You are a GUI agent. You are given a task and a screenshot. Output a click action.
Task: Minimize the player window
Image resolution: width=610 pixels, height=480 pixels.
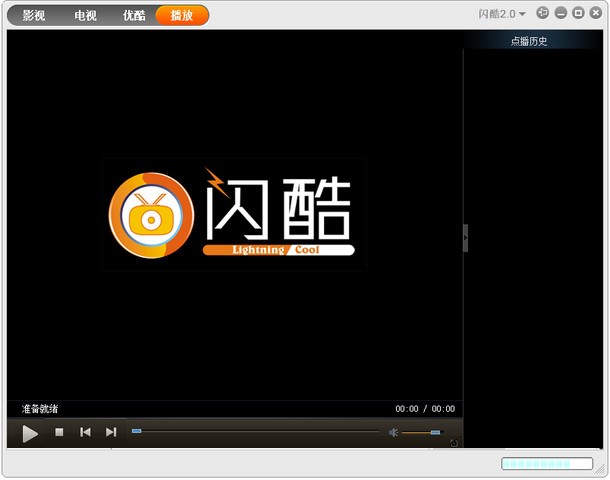(x=561, y=13)
